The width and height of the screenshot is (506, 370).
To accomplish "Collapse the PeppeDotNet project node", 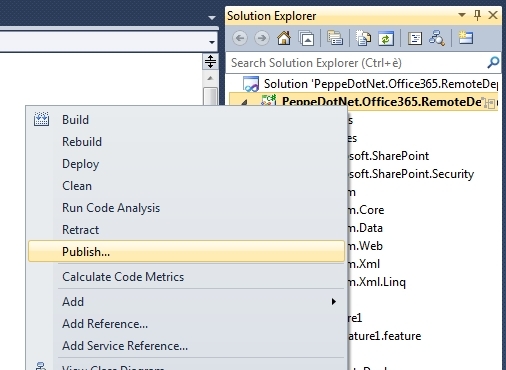I will [x=245, y=102].
